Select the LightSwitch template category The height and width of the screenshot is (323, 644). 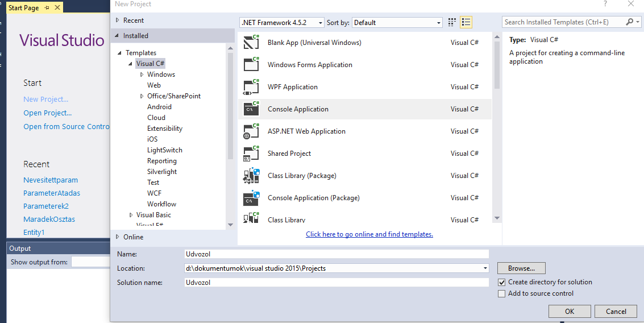[x=165, y=150]
